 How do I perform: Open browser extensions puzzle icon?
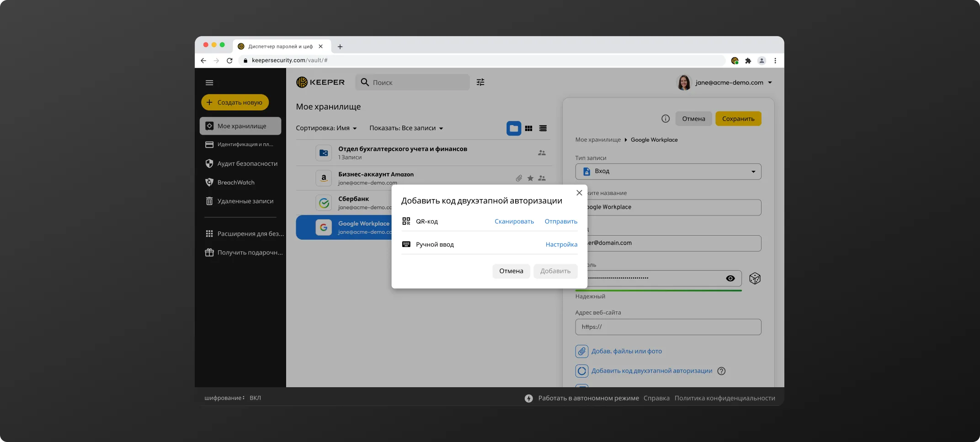tap(748, 60)
